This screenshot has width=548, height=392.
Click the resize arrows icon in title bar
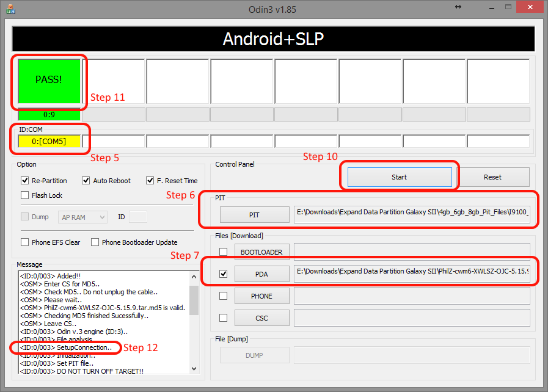(x=458, y=7)
